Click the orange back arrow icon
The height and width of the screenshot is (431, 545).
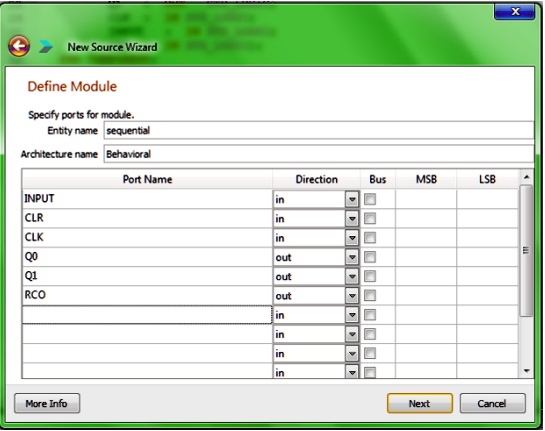point(19,46)
